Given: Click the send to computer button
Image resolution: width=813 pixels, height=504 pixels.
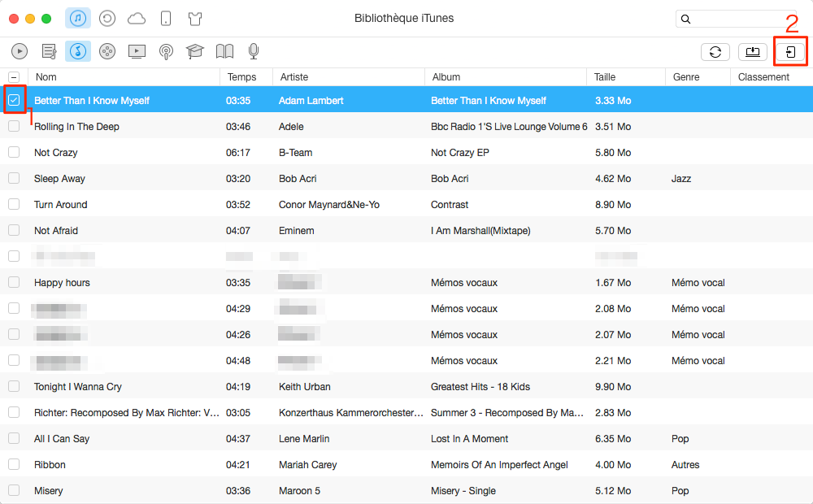Looking at the screenshot, I should click(x=753, y=52).
